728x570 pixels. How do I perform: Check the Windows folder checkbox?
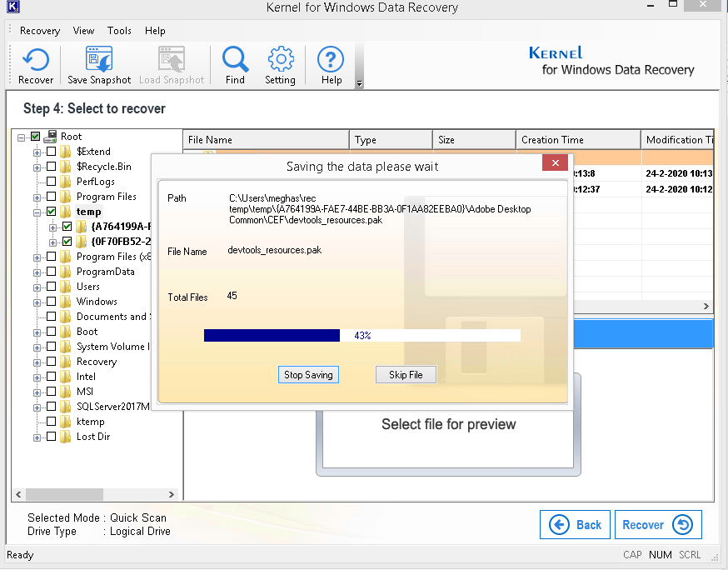point(52,301)
